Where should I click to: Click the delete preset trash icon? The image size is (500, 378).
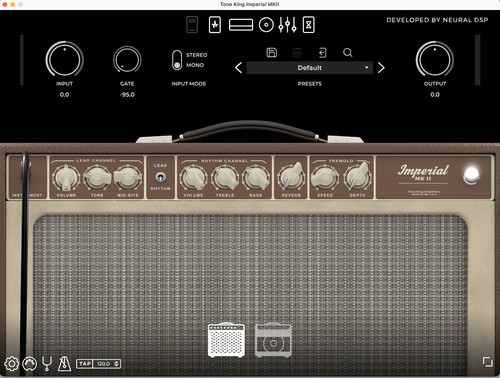tap(297, 53)
